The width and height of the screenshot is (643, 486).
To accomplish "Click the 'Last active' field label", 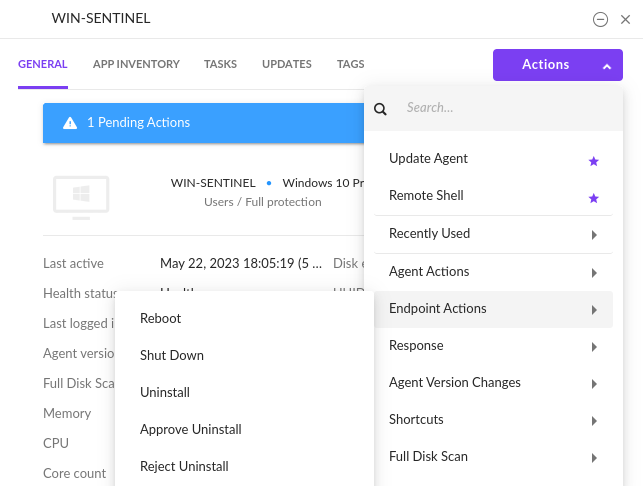I will coord(73,264).
